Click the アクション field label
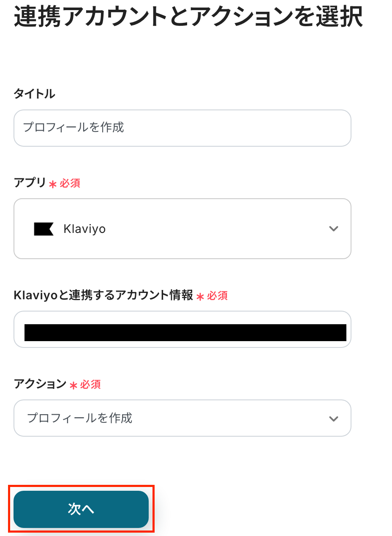 [x=40, y=384]
